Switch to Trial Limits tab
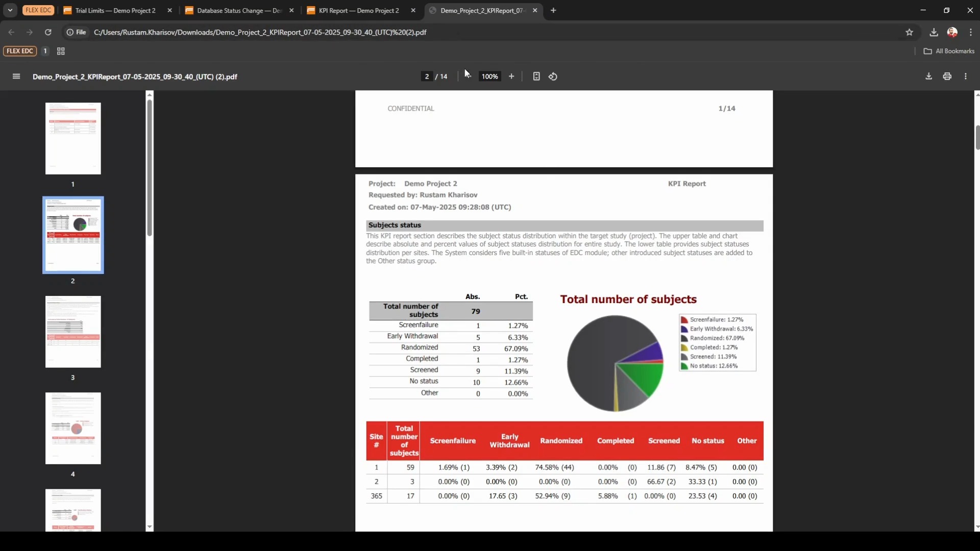This screenshot has width=980, height=551. click(115, 10)
